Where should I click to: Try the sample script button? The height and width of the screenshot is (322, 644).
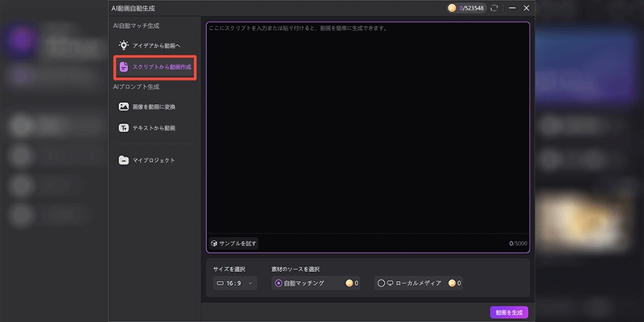[233, 244]
